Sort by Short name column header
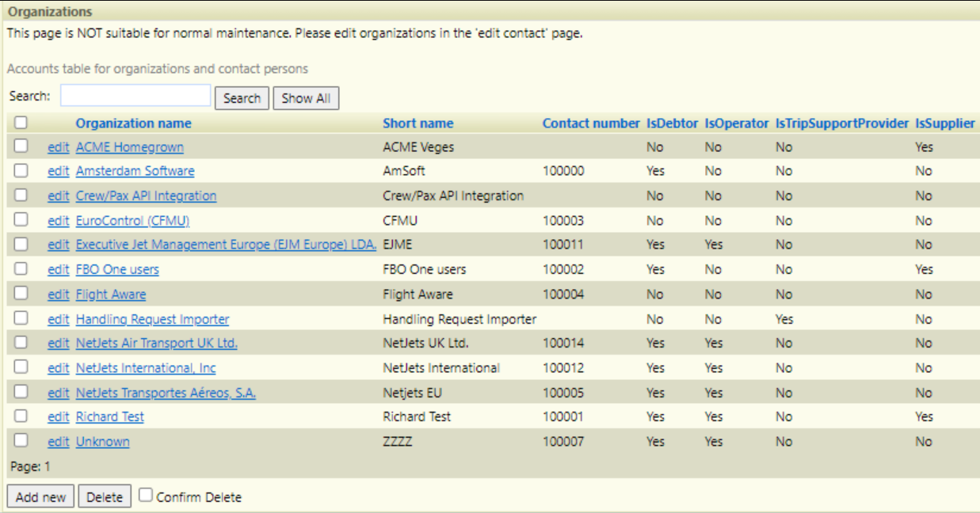Viewport: 980px width, 513px height. point(418,123)
